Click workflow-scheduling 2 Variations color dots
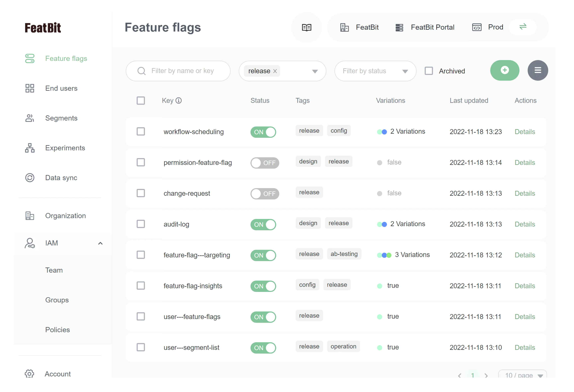The height and width of the screenshot is (392, 574). 382,132
